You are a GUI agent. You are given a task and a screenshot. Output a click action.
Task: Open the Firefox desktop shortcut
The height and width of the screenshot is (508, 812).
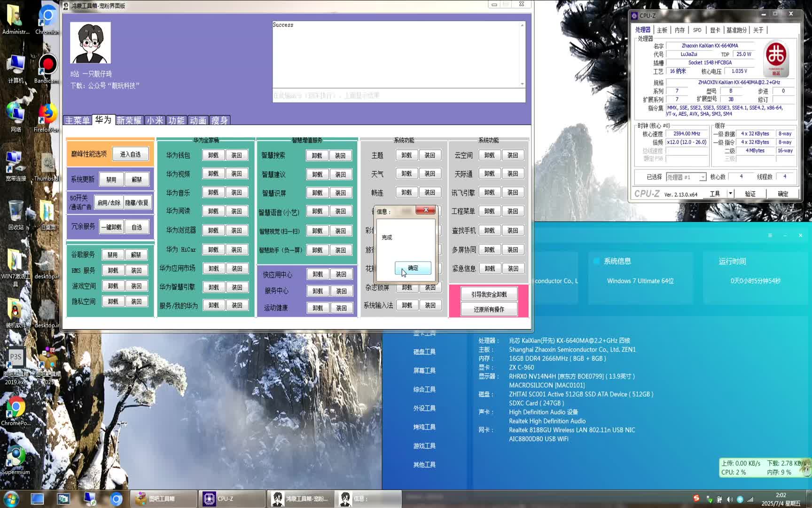(47, 117)
